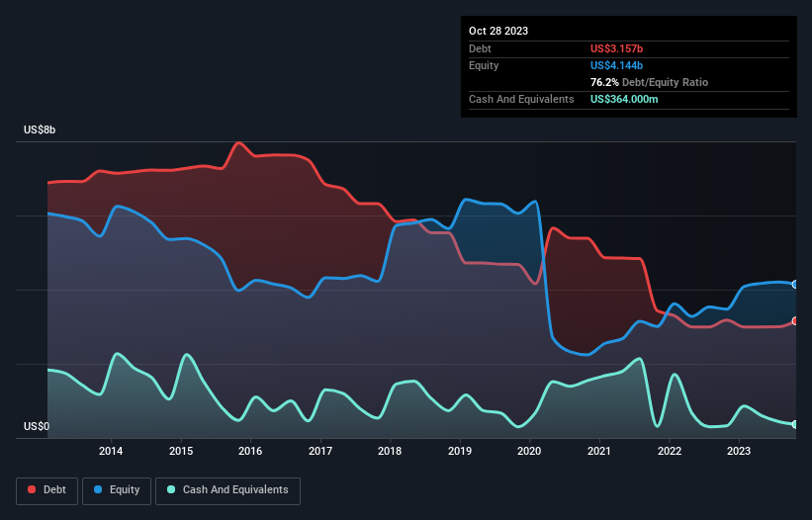The image size is (812, 520).
Task: Click the red Debt legend dot
Action: pyautogui.click(x=32, y=489)
